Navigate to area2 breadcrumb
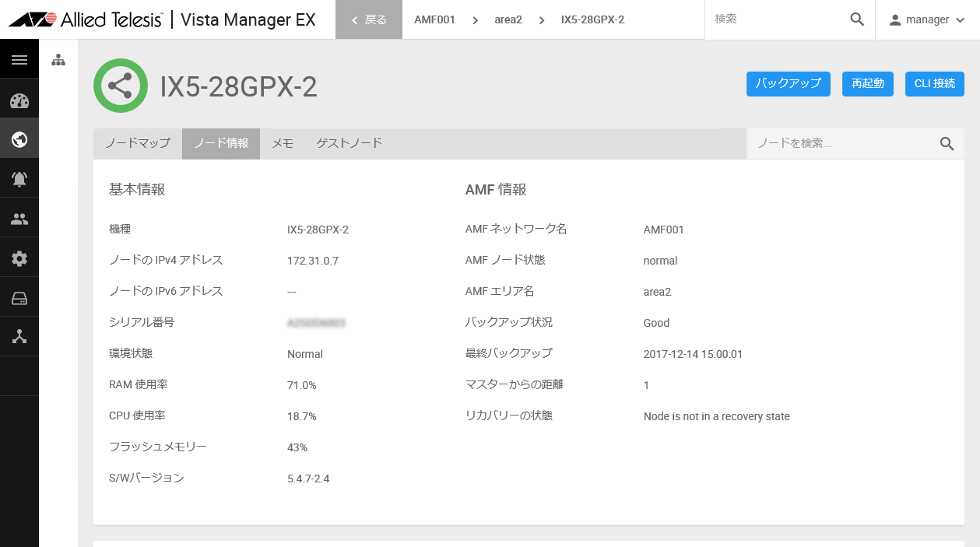Viewport: 980px width, 547px height. pos(508,19)
